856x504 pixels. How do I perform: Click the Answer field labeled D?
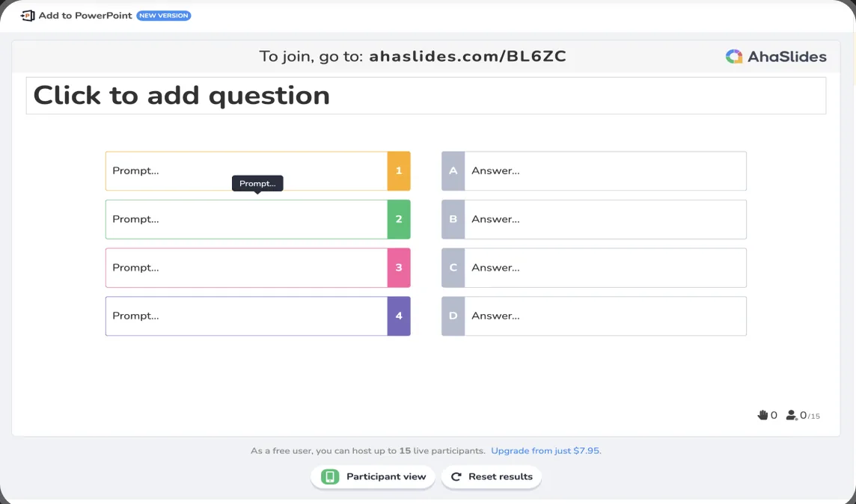(x=605, y=316)
